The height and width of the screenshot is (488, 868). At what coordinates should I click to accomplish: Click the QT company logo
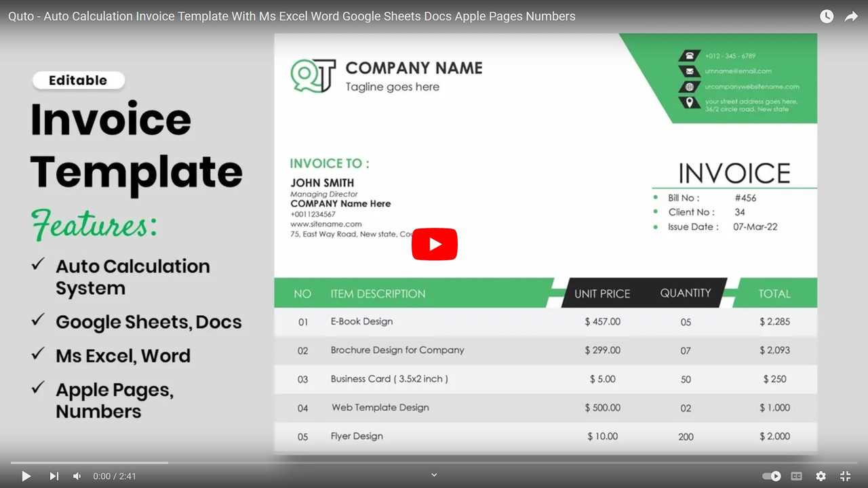point(313,76)
